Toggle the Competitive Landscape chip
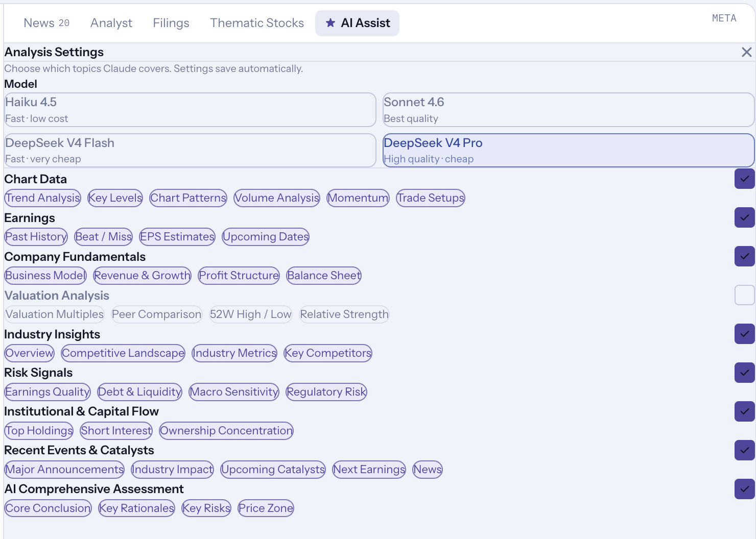The width and height of the screenshot is (756, 539). [123, 353]
